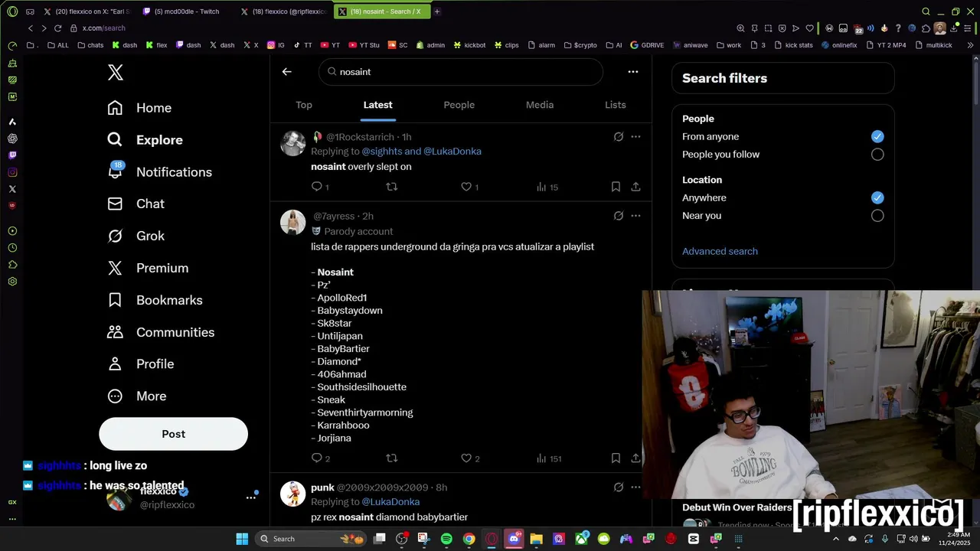Switch to the Lists tab
This screenshot has height=551, width=980.
[616, 105]
